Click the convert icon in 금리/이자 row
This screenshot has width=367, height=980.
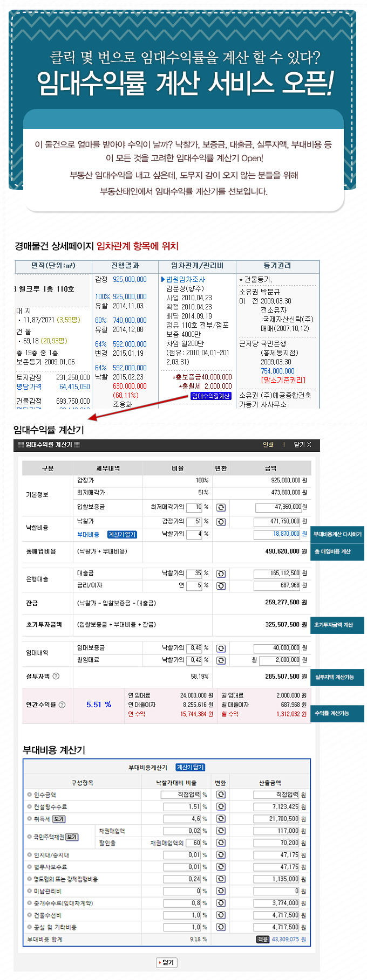click(221, 585)
